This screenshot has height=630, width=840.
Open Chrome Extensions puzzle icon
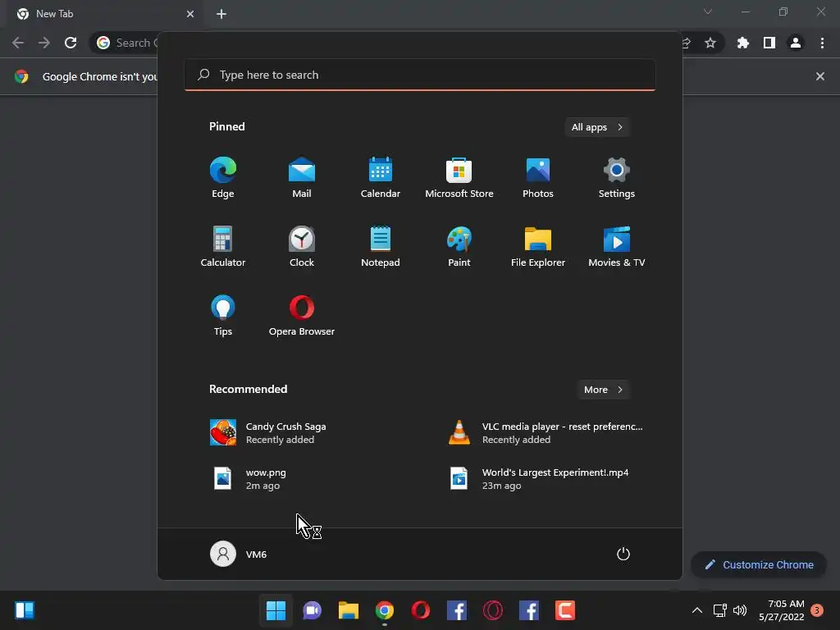coord(743,43)
